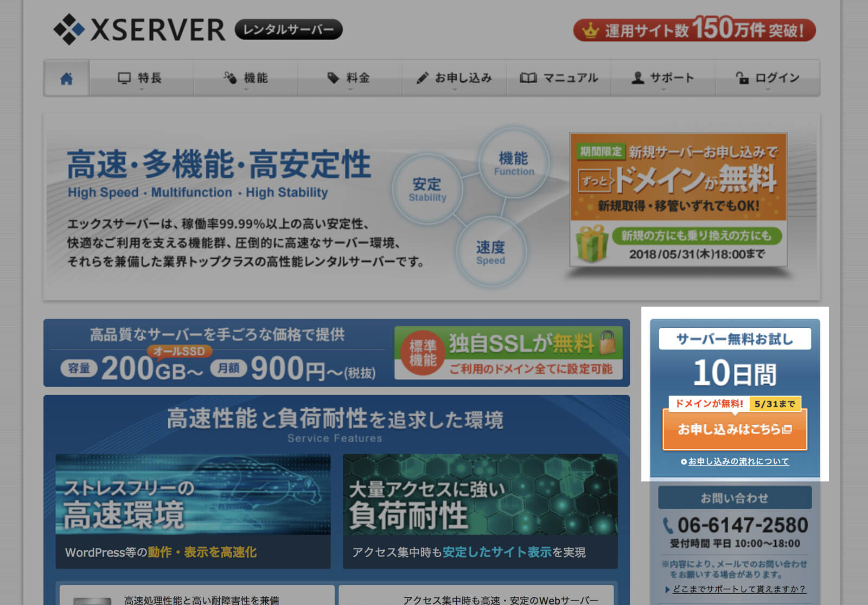Click the 受付時間 平日 10:00〜18:00 text
The height and width of the screenshot is (605, 868).
735,544
